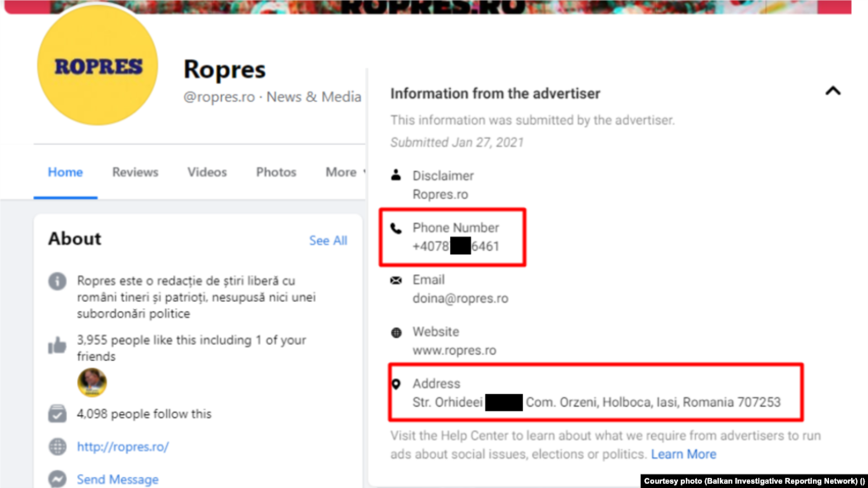The height and width of the screenshot is (488, 868).
Task: Click the globe icon beside Website
Action: [395, 331]
